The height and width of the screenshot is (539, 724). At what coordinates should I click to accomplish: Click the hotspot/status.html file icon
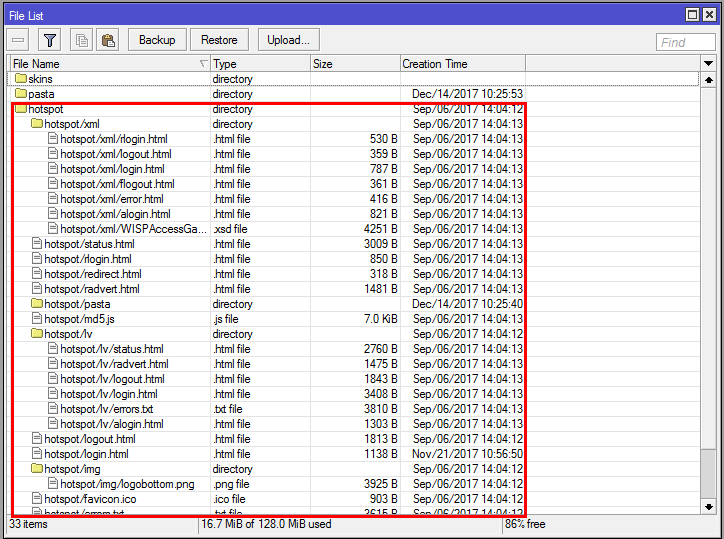[x=37, y=244]
